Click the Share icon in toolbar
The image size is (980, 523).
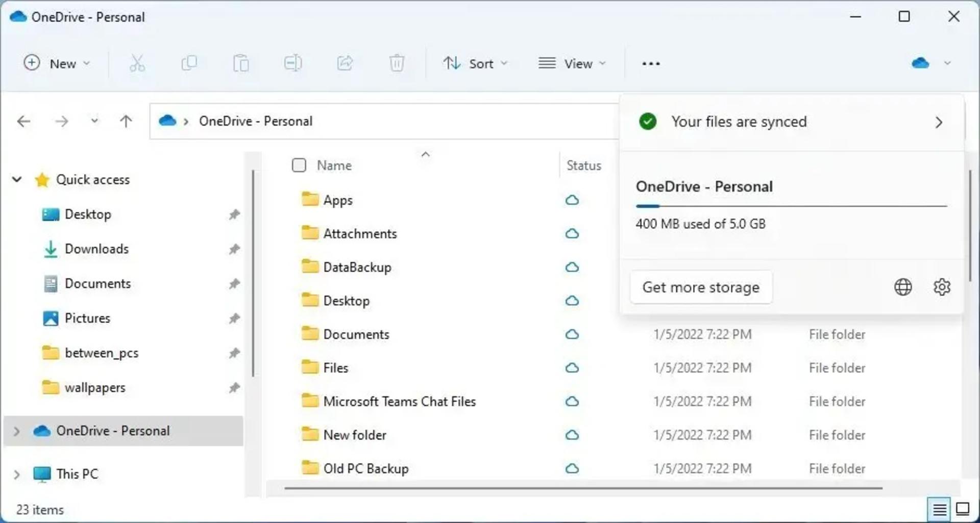tap(345, 63)
